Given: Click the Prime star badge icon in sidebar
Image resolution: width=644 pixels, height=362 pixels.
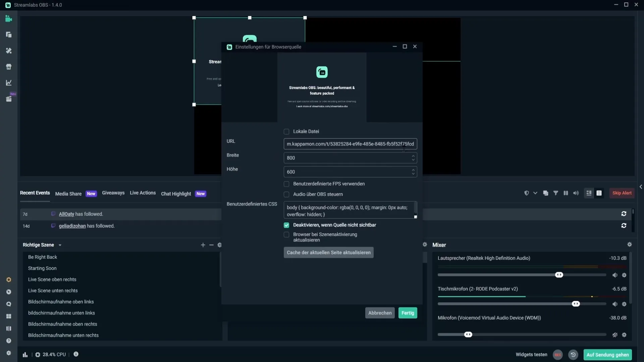Looking at the screenshot, I should click(9, 280).
